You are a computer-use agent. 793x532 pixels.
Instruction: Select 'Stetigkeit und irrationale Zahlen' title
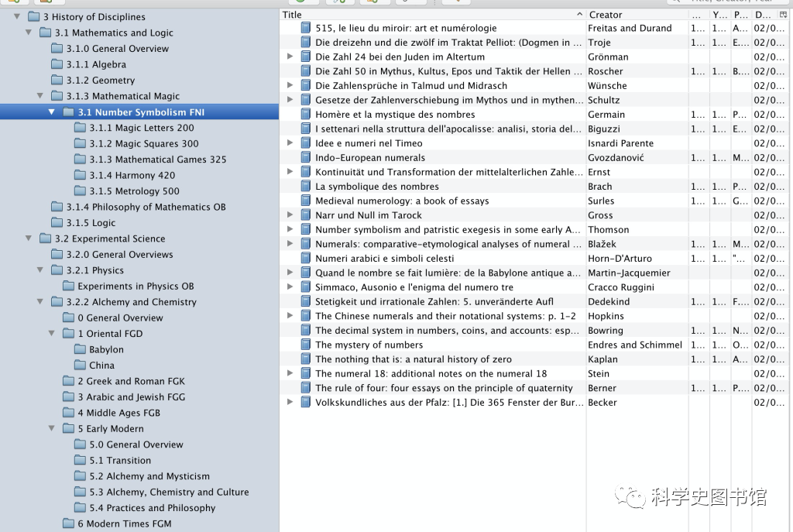(x=434, y=301)
